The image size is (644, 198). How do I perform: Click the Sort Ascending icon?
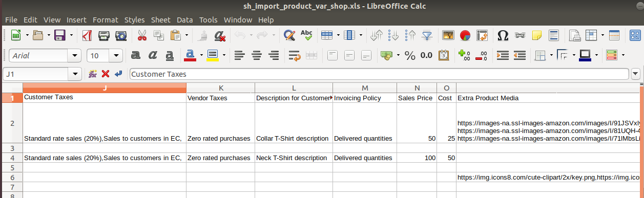[x=394, y=36]
